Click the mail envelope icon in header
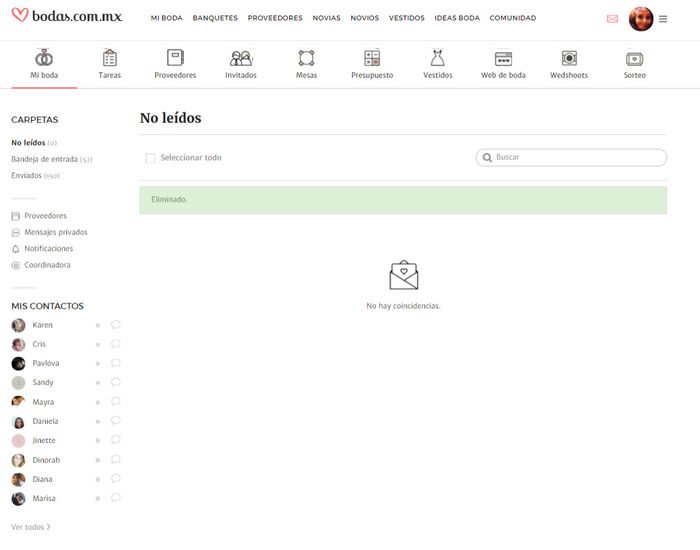Image resolution: width=700 pixels, height=550 pixels. click(x=612, y=19)
